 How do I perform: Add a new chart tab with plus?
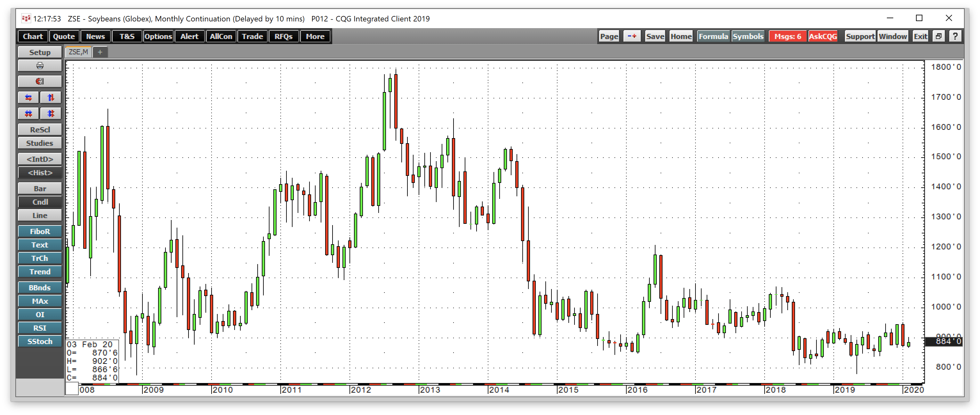[x=100, y=52]
